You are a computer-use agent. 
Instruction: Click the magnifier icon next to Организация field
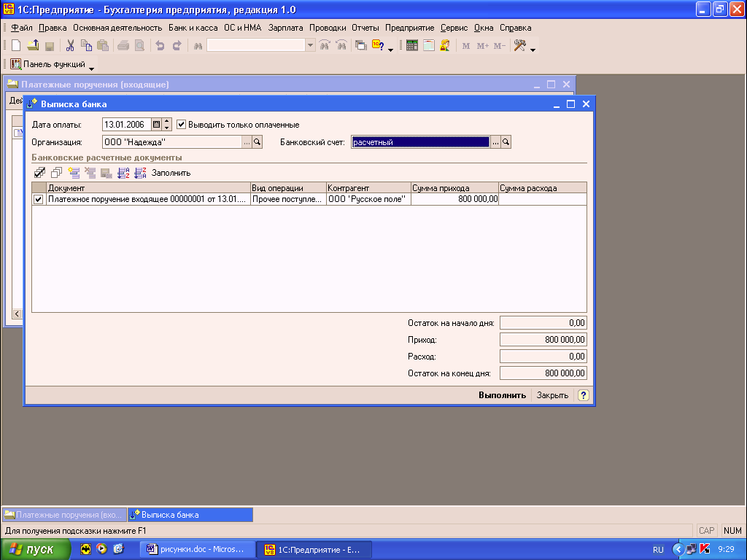pyautogui.click(x=257, y=142)
